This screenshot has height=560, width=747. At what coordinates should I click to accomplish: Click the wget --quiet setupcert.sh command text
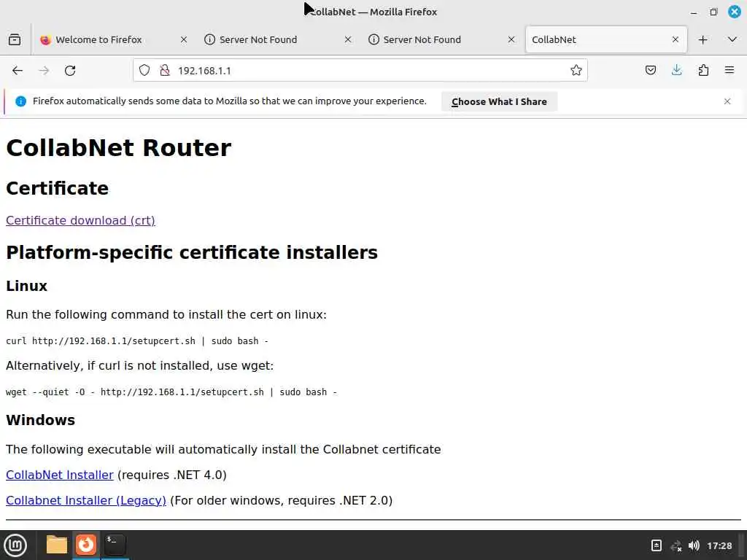[x=171, y=392]
